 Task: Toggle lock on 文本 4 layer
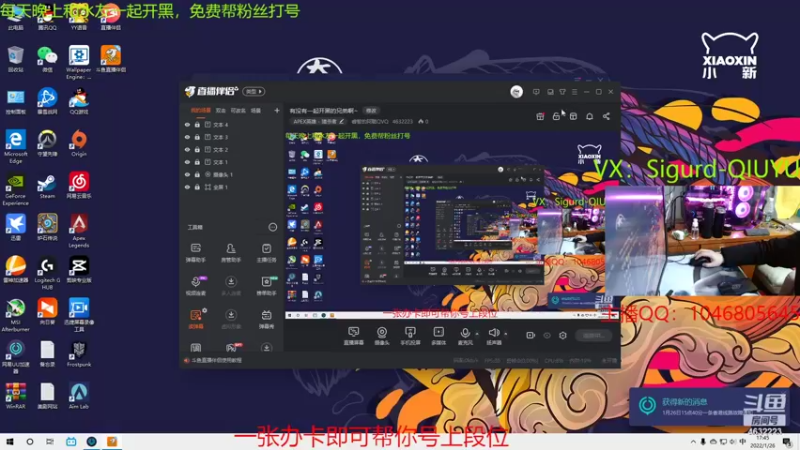(x=197, y=124)
